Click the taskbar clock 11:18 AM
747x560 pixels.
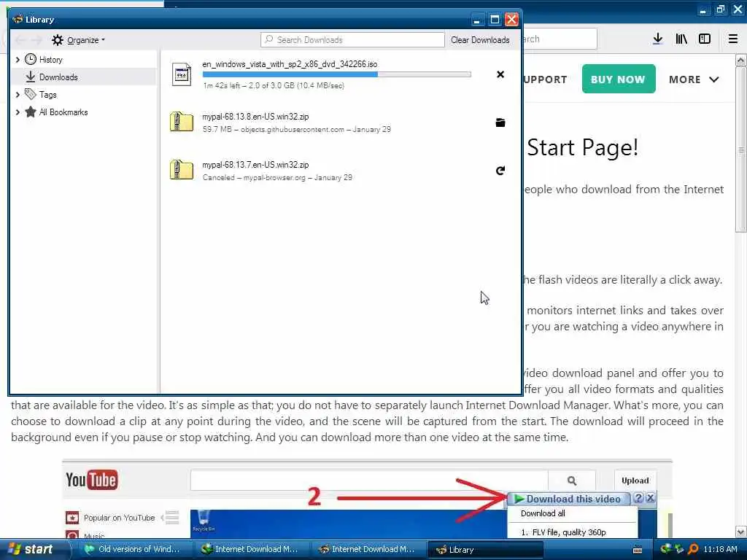tap(720, 550)
